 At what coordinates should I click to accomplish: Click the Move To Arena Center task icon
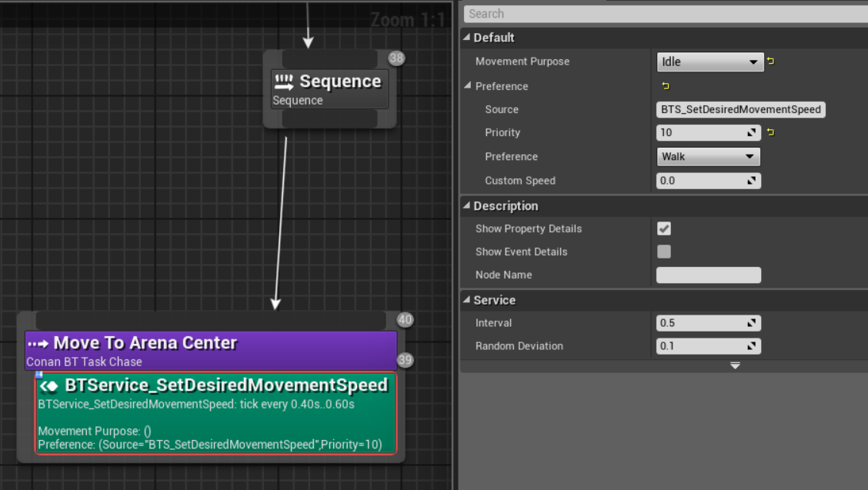tap(38, 344)
